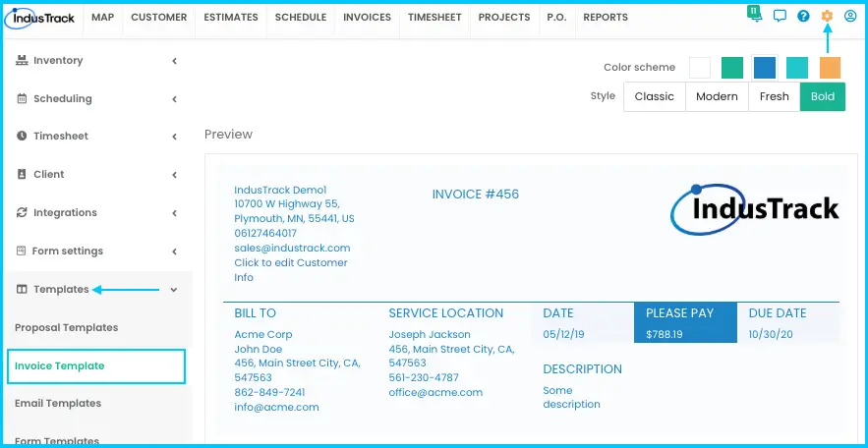Select the Modern style

point(717,97)
